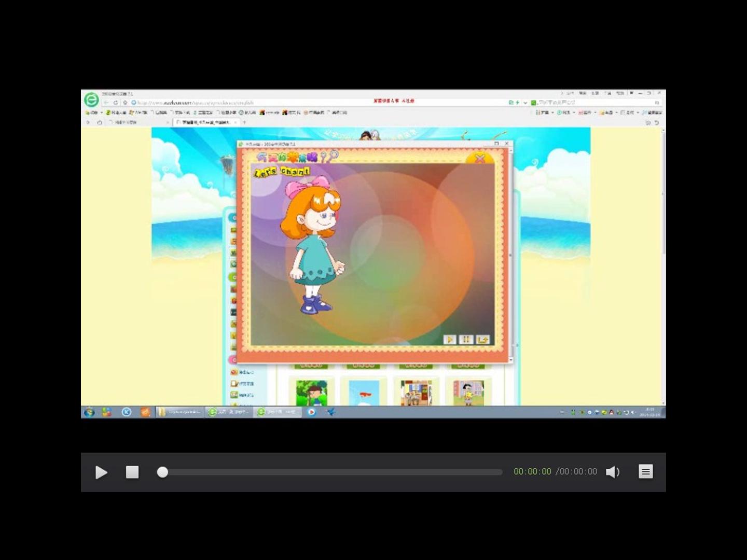Click the seek slider handle at the start

[162, 472]
